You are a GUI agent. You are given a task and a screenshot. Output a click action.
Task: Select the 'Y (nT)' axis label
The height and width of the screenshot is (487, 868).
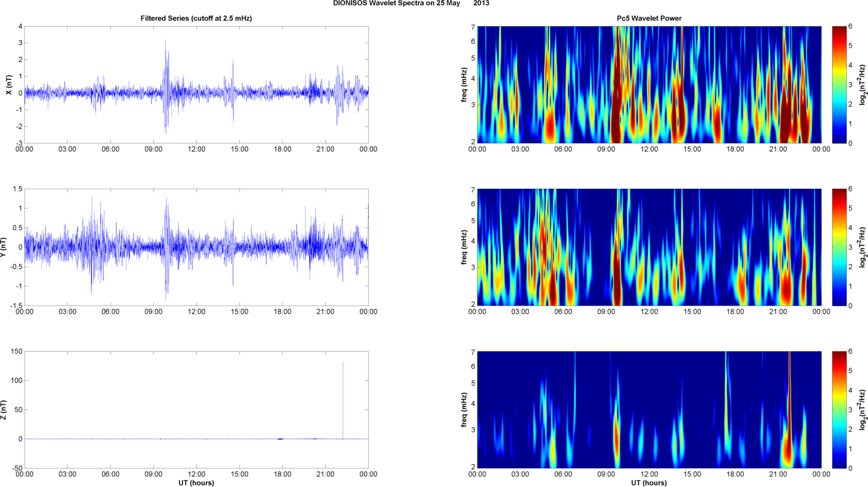tap(3, 247)
